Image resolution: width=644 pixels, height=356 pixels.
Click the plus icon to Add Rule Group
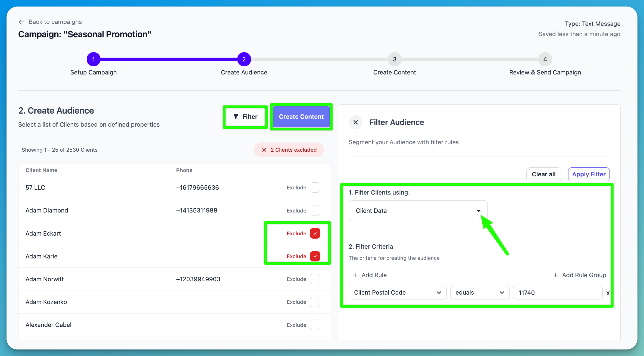click(555, 275)
